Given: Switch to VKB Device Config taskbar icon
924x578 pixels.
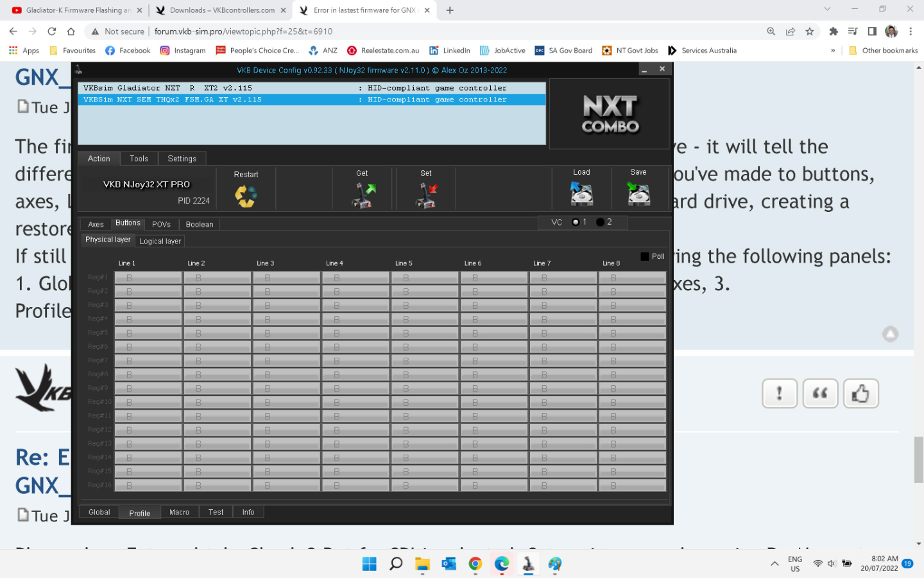Looking at the screenshot, I should pos(528,564).
